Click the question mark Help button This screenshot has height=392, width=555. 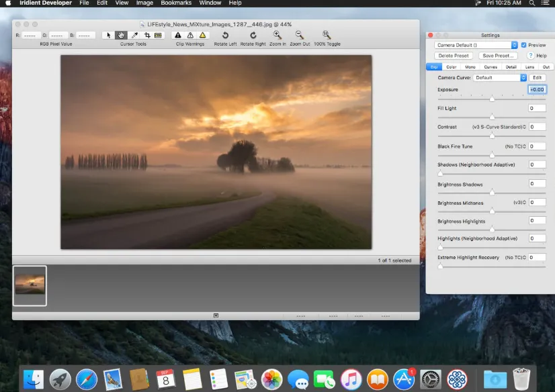(x=530, y=56)
